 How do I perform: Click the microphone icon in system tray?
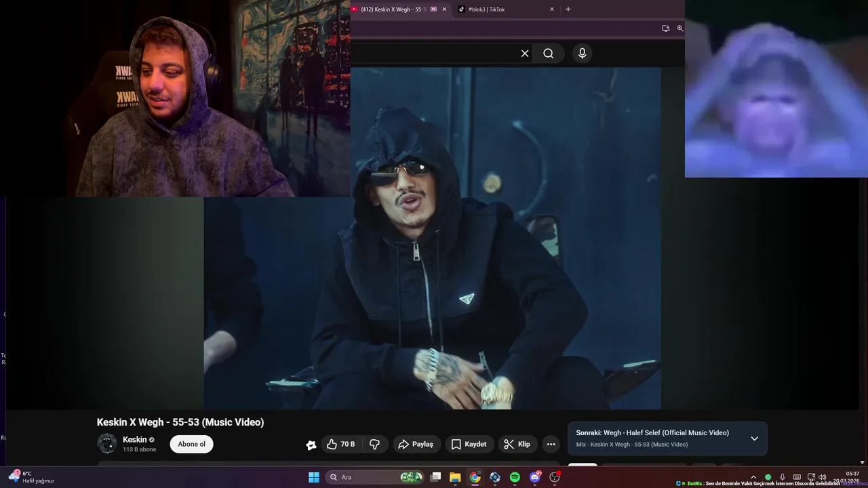[x=783, y=477]
